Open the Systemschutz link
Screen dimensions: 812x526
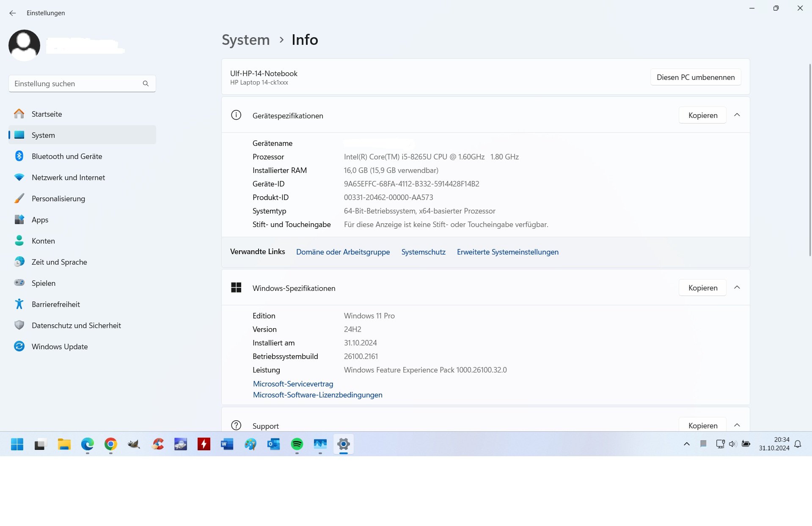point(424,252)
